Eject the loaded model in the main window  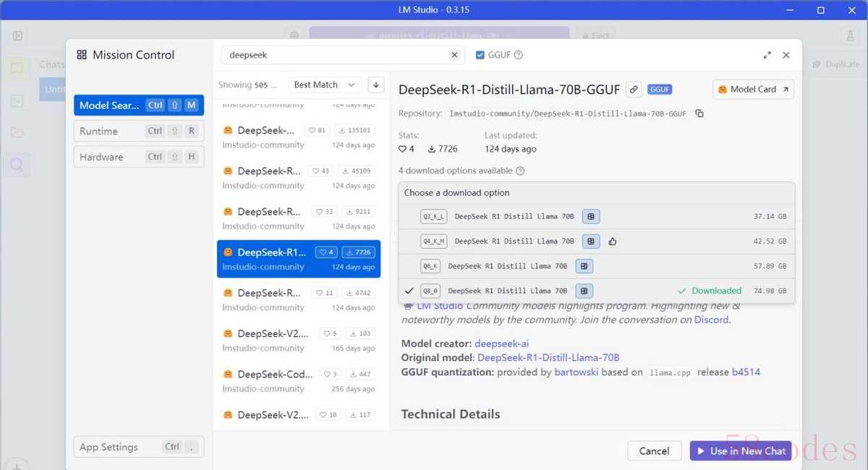pyautogui.click(x=595, y=35)
